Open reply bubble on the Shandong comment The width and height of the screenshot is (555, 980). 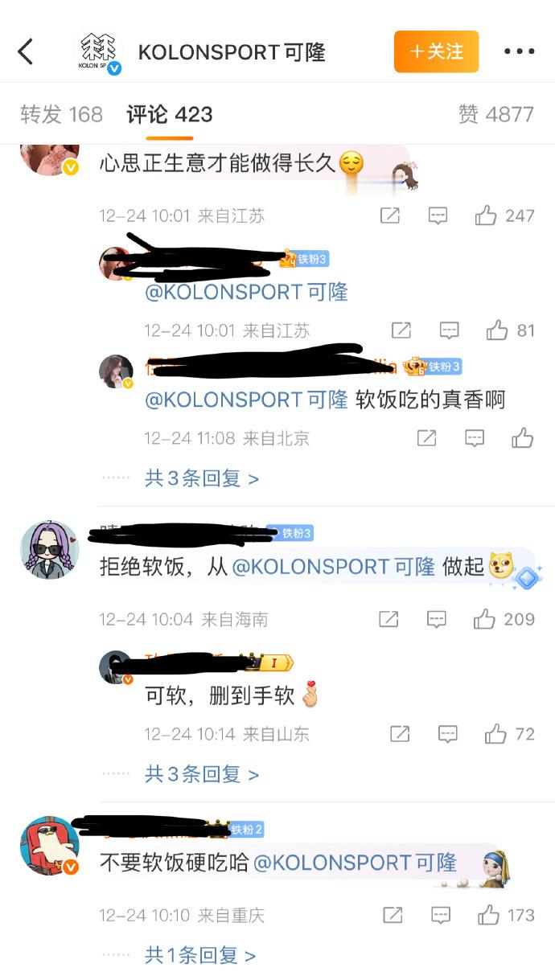coord(448,734)
